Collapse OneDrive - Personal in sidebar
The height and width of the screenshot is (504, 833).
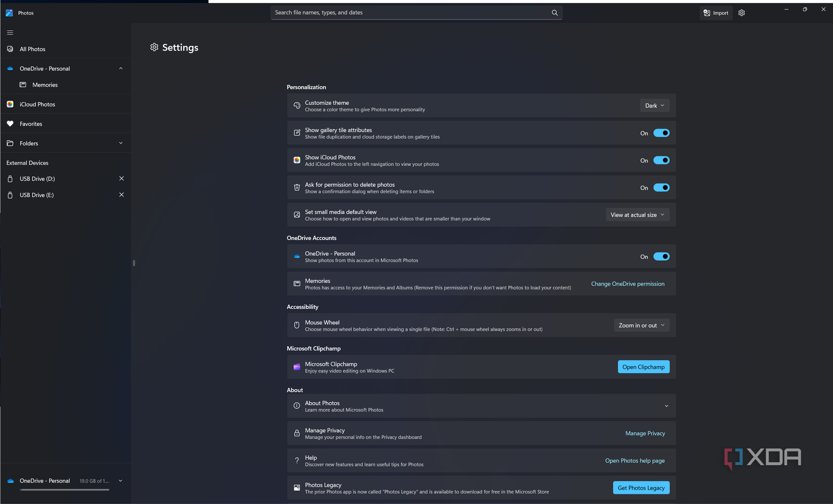[x=121, y=69]
